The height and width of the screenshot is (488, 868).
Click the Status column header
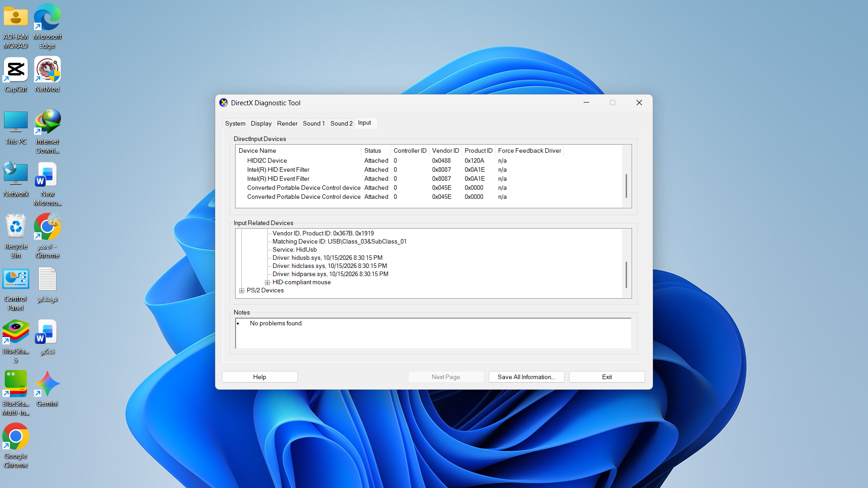[x=376, y=150]
